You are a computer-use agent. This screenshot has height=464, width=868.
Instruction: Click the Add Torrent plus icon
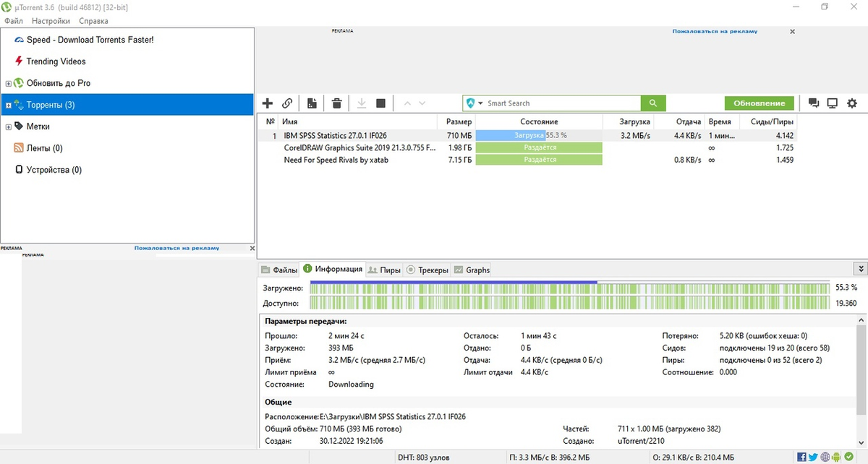tap(268, 103)
